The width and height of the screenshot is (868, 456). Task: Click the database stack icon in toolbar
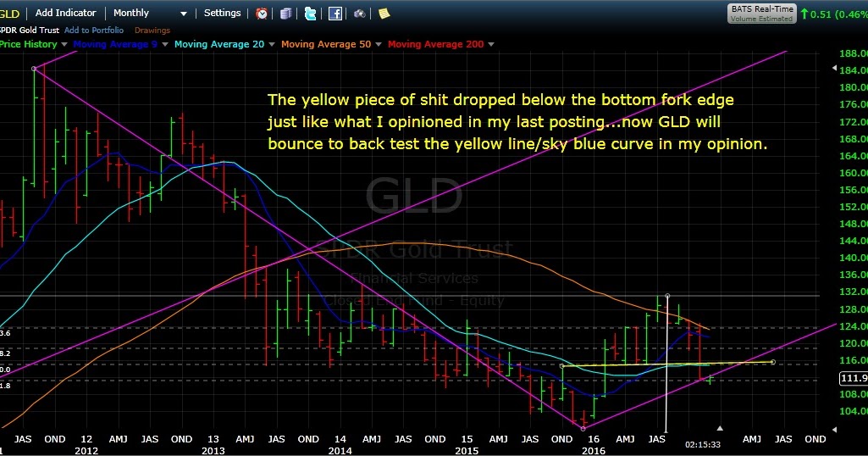(x=285, y=14)
